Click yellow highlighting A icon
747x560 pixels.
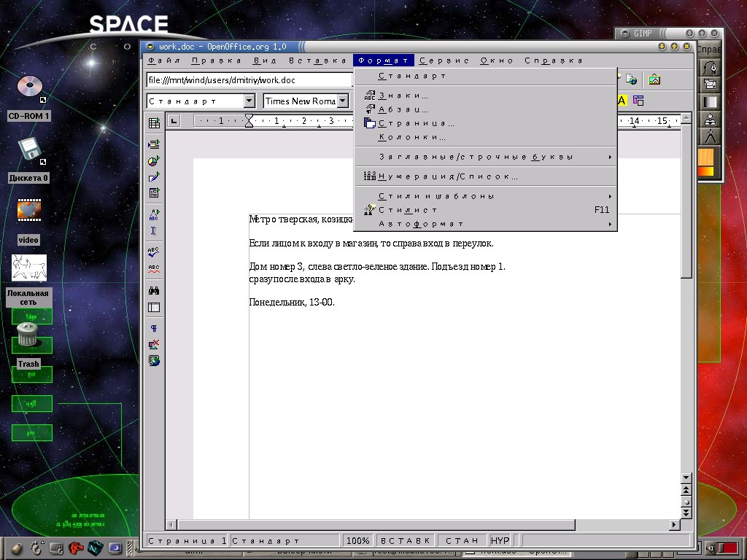point(622,101)
